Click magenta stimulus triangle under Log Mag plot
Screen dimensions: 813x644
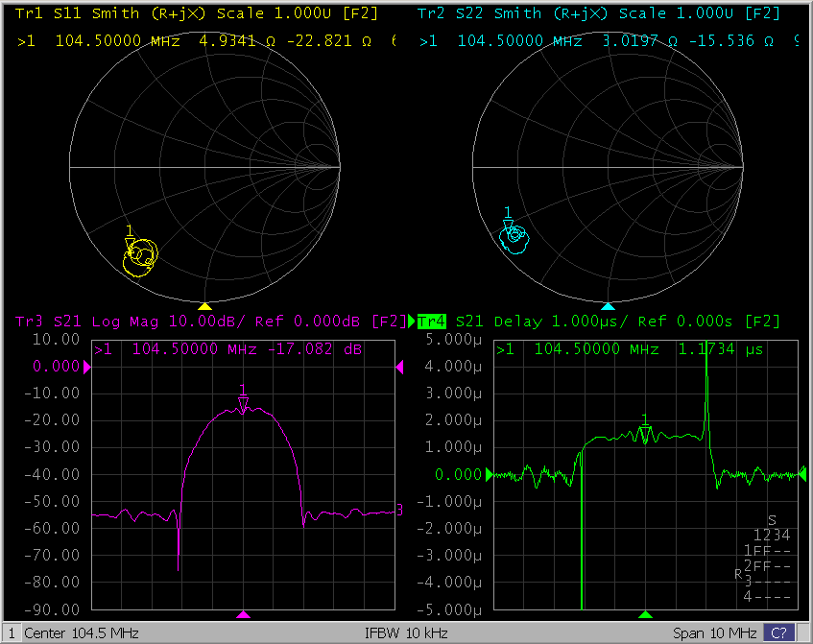point(244,614)
